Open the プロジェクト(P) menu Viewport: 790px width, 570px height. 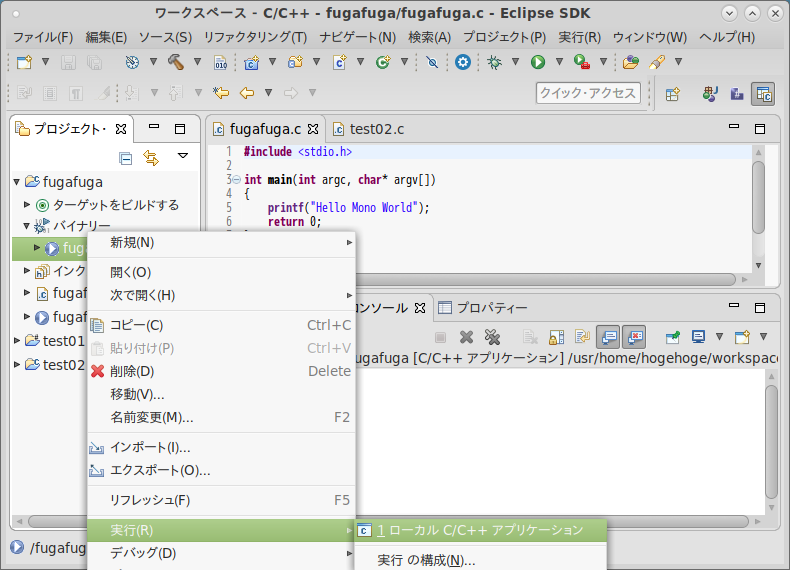[504, 37]
